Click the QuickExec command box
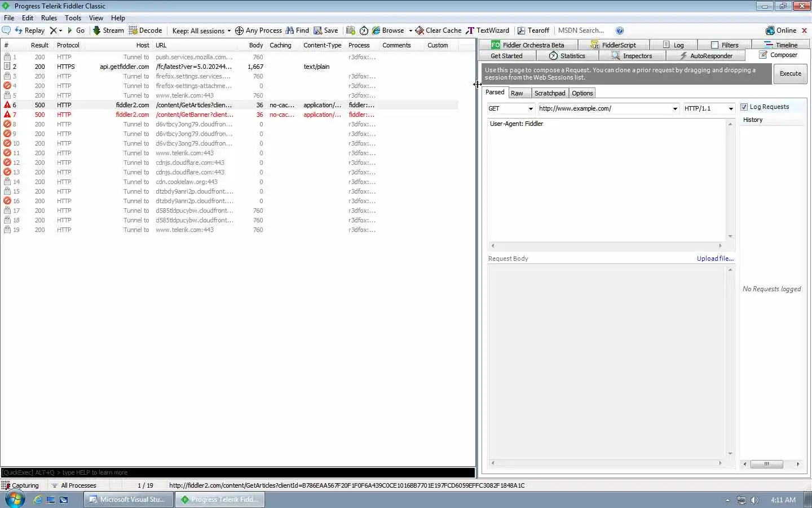 pos(237,472)
